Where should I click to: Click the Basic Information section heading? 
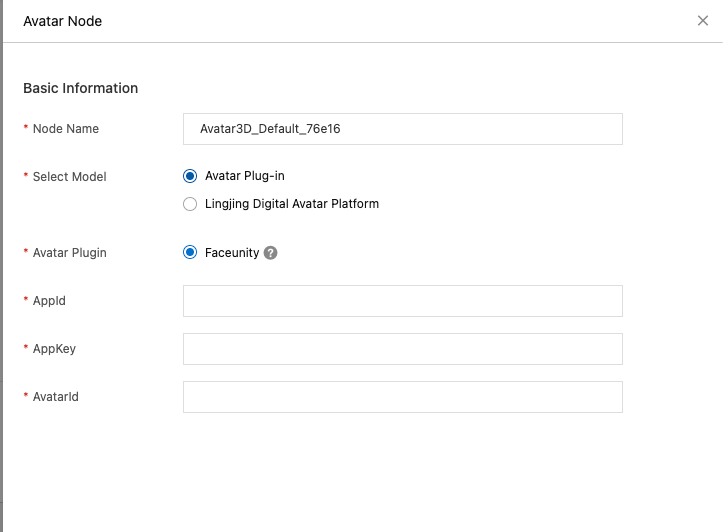pos(80,88)
